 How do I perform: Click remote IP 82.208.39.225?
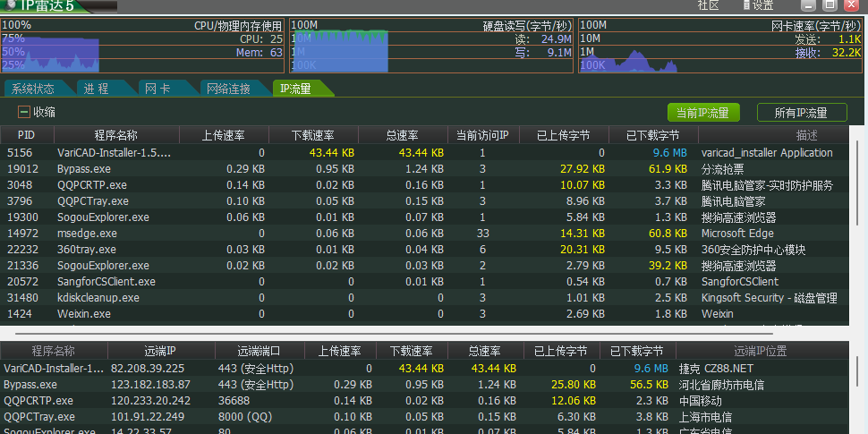[x=148, y=368]
